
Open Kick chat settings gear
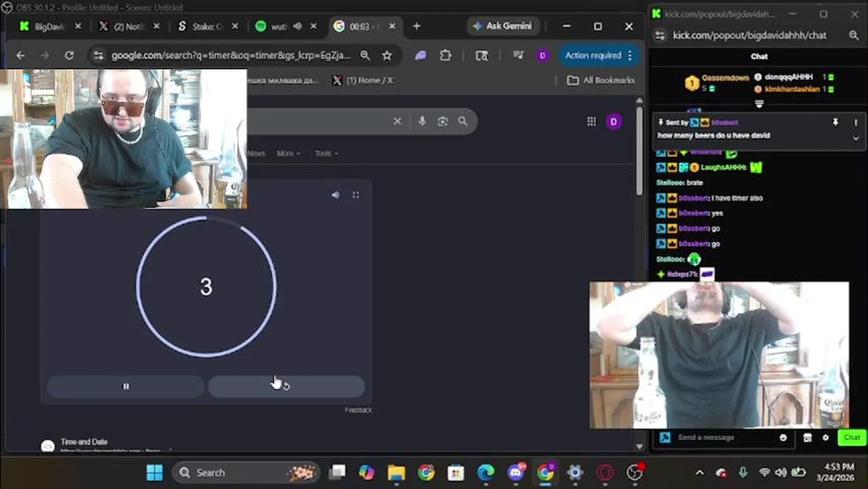[x=826, y=438]
